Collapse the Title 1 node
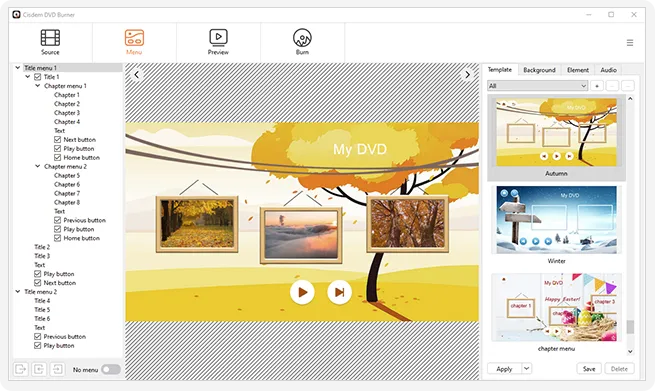Viewport: 655px width, 391px height. tap(28, 76)
